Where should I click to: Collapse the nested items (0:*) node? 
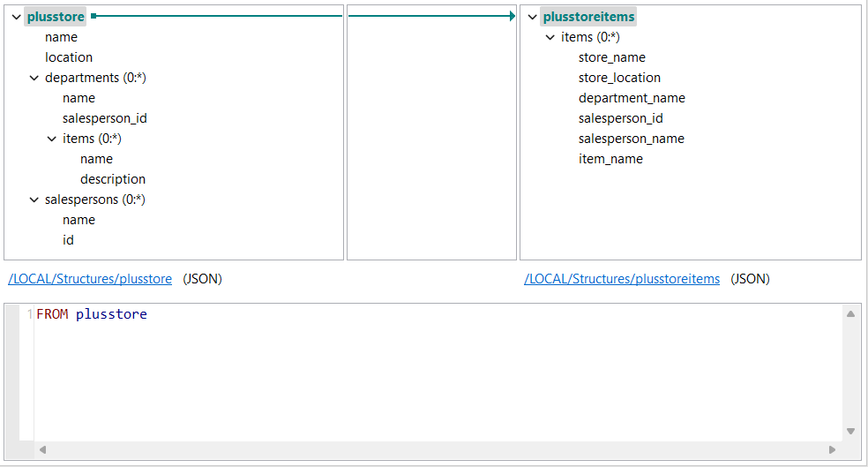(52, 139)
